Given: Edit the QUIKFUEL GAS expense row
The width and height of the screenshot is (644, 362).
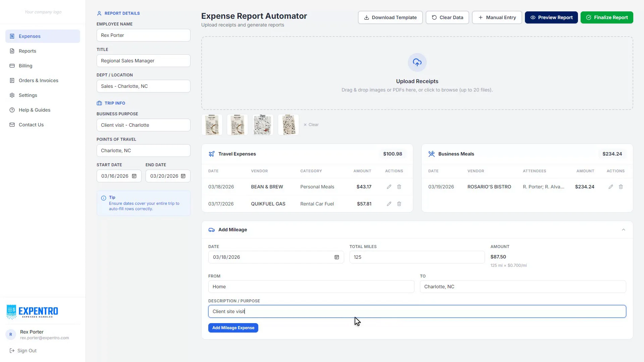Looking at the screenshot, I should [389, 204].
